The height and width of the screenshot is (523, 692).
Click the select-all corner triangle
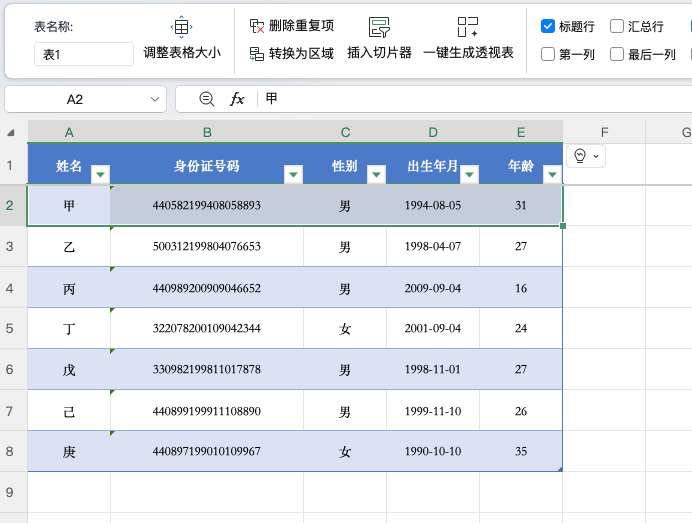[11, 132]
